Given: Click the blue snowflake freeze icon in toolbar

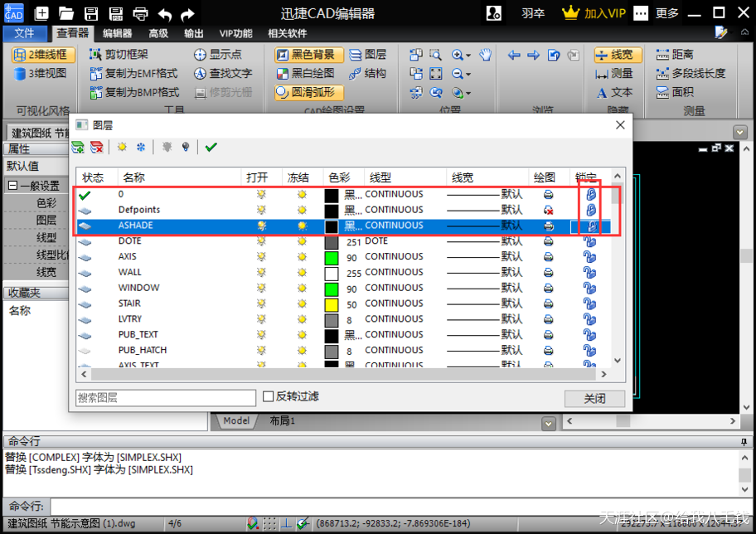Looking at the screenshot, I should click(141, 147).
